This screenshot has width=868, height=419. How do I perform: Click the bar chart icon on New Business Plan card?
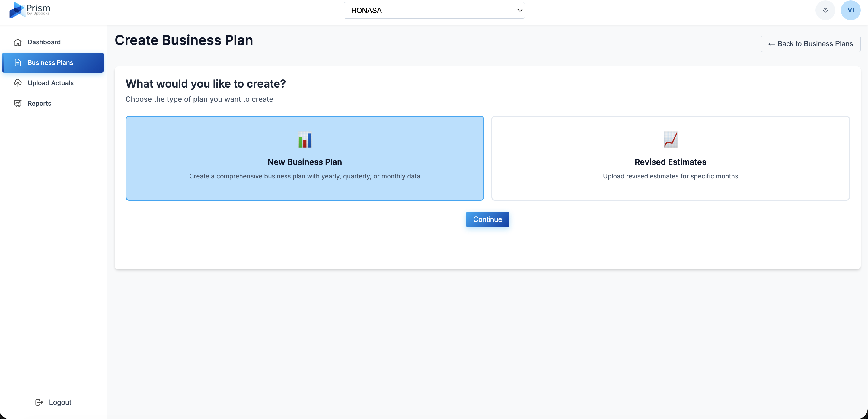coord(304,139)
